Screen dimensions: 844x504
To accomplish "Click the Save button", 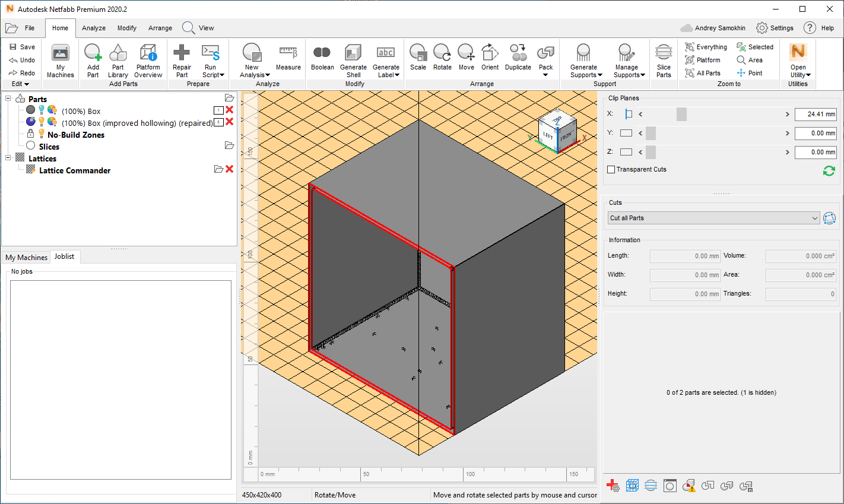I will (x=22, y=47).
